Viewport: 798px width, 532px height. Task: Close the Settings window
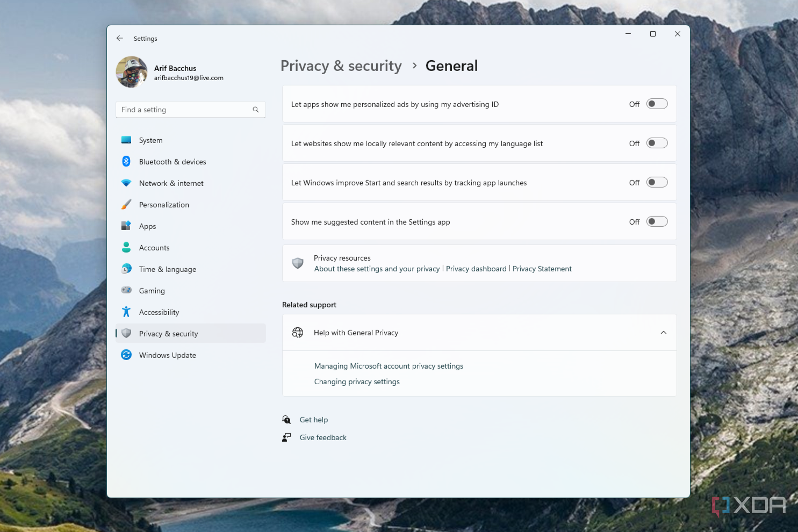click(678, 34)
